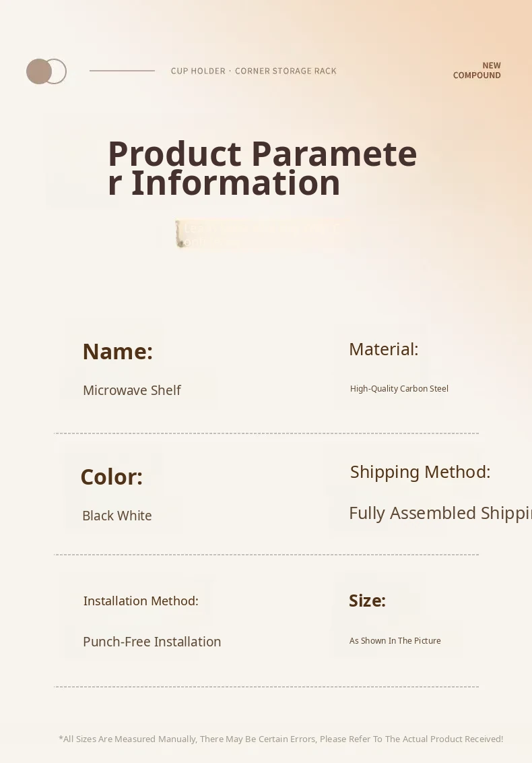
Task: Click the manual measurement disclaimer footnote
Action: pos(281,739)
